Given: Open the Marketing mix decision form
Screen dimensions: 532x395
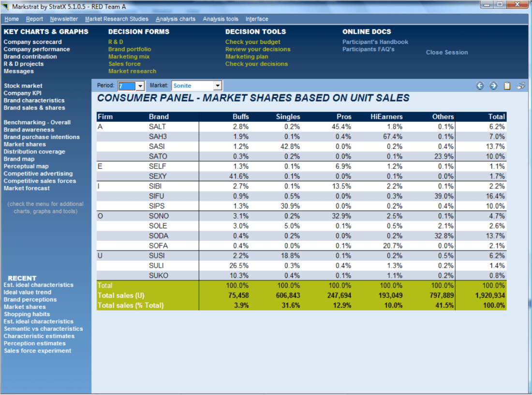Looking at the screenshot, I should click(x=129, y=57).
